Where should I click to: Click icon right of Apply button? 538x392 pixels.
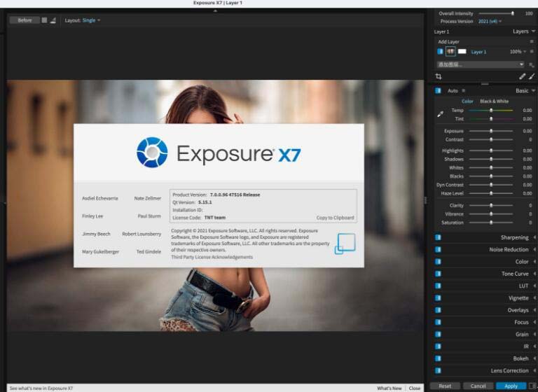tap(533, 386)
